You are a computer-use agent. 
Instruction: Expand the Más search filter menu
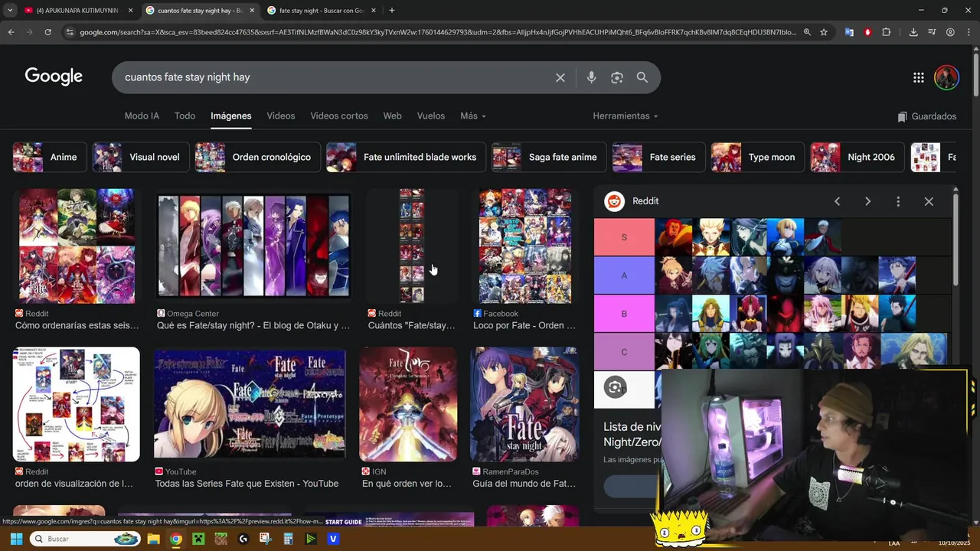(472, 116)
